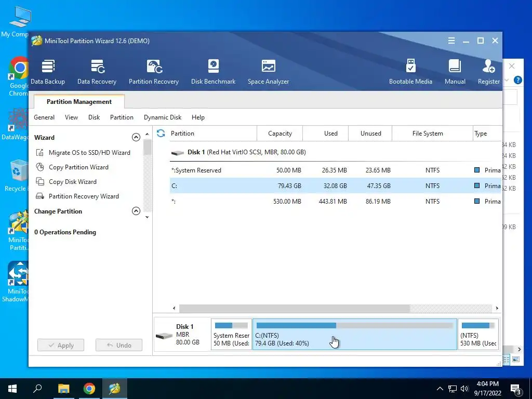Image resolution: width=532 pixels, height=399 pixels.
Task: Sort by Used column header
Action: [326, 134]
